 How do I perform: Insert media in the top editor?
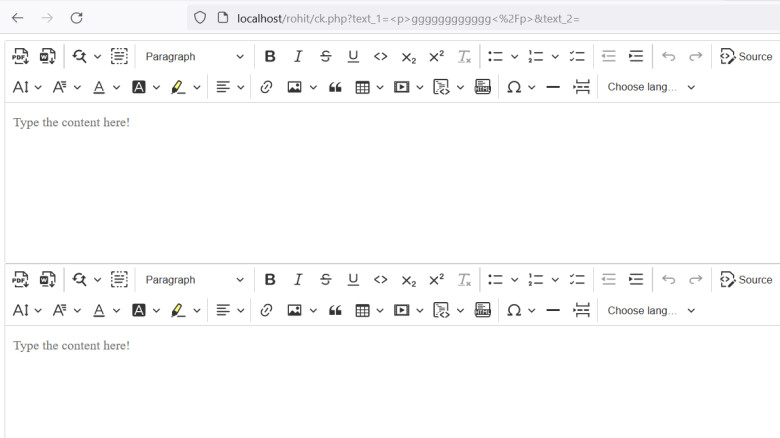401,87
